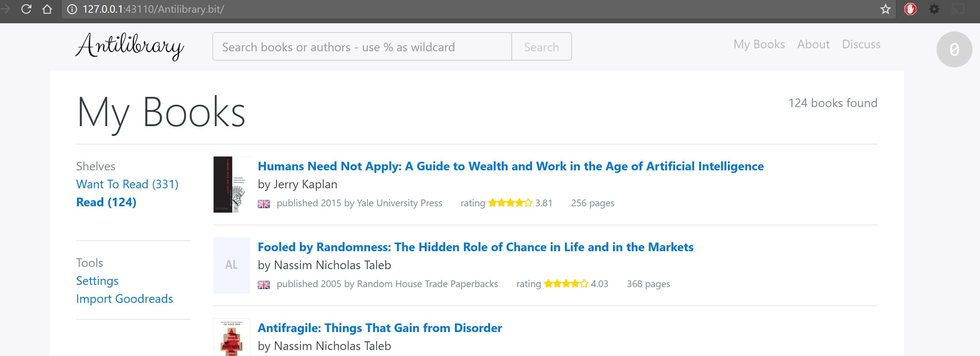Open the red ad blocker extension icon
Image resolution: width=980 pixels, height=356 pixels.
click(x=910, y=9)
